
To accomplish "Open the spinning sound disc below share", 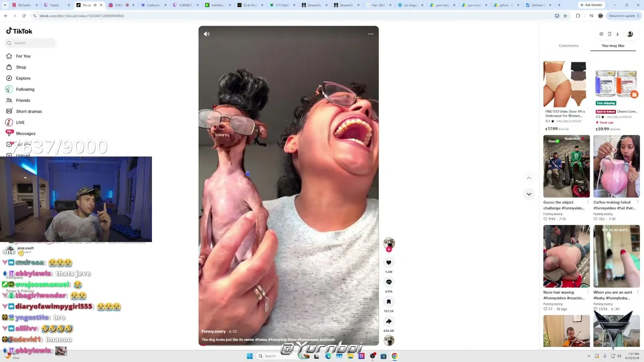I will (388, 340).
